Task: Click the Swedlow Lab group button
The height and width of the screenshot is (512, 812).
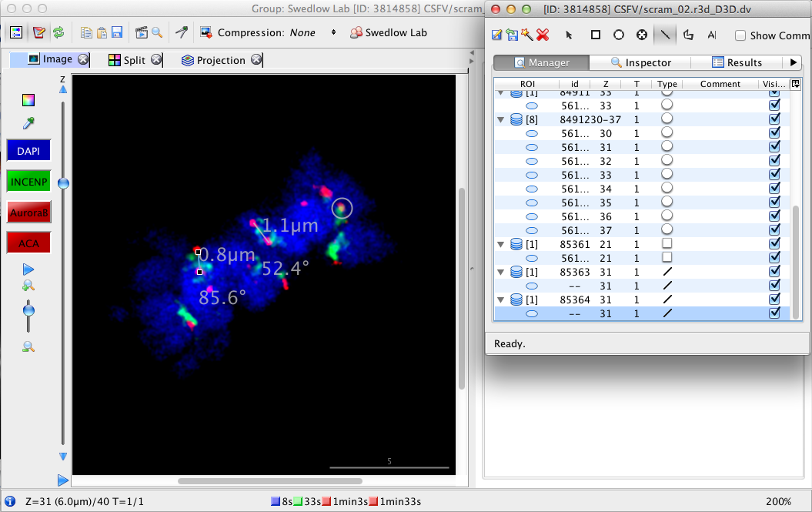Action: coord(389,32)
